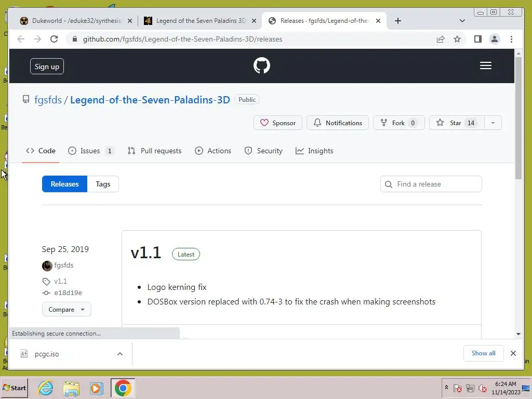This screenshot has width=532, height=399.
Task: Click the Chrome forward arrow
Action: coord(37,39)
